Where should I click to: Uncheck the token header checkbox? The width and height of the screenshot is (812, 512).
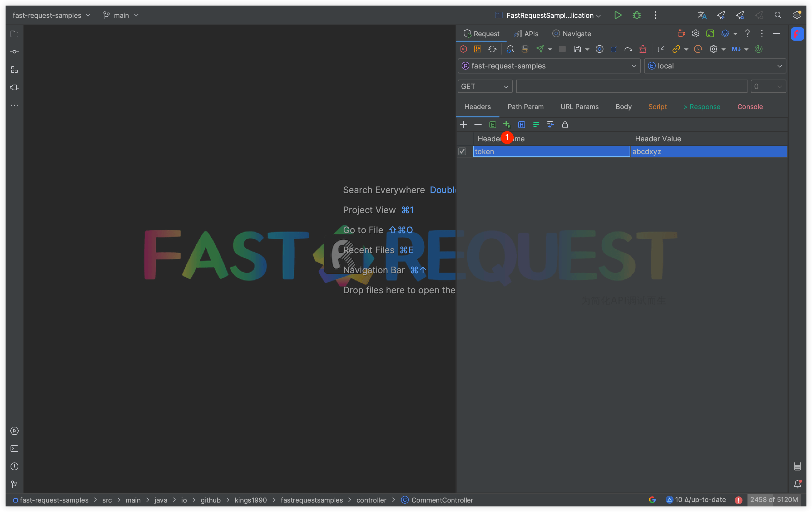click(462, 151)
